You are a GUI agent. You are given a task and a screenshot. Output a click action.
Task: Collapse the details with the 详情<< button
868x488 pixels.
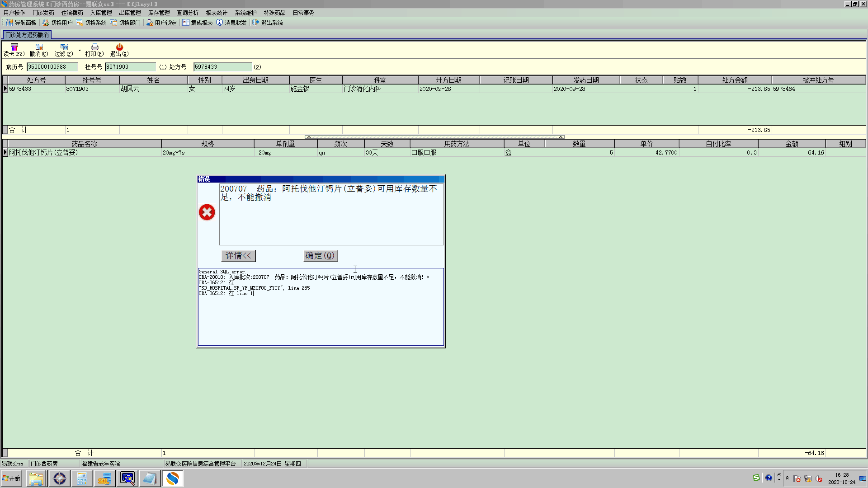238,256
